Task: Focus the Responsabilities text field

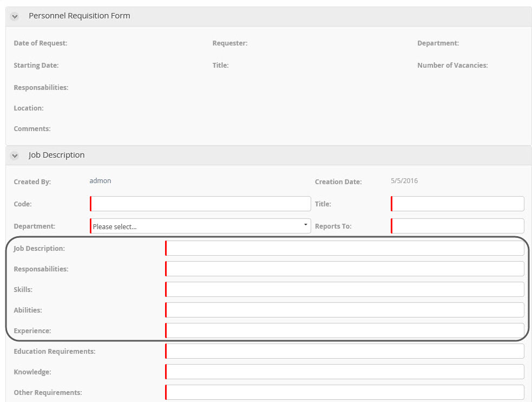Action: (x=345, y=269)
